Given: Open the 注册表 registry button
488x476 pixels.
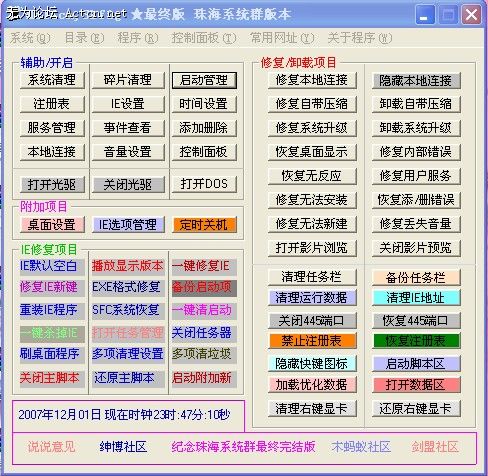Looking at the screenshot, I should (x=52, y=104).
